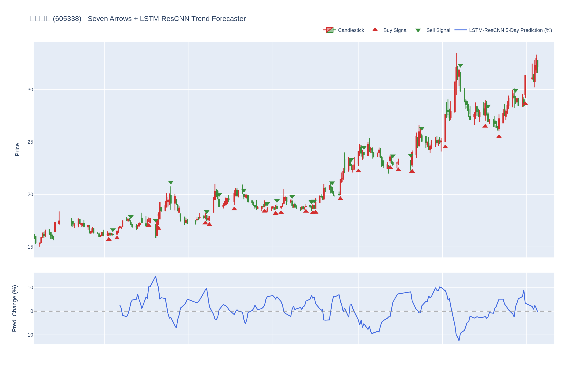Click the topmost sell signal marker above 32

click(x=460, y=66)
